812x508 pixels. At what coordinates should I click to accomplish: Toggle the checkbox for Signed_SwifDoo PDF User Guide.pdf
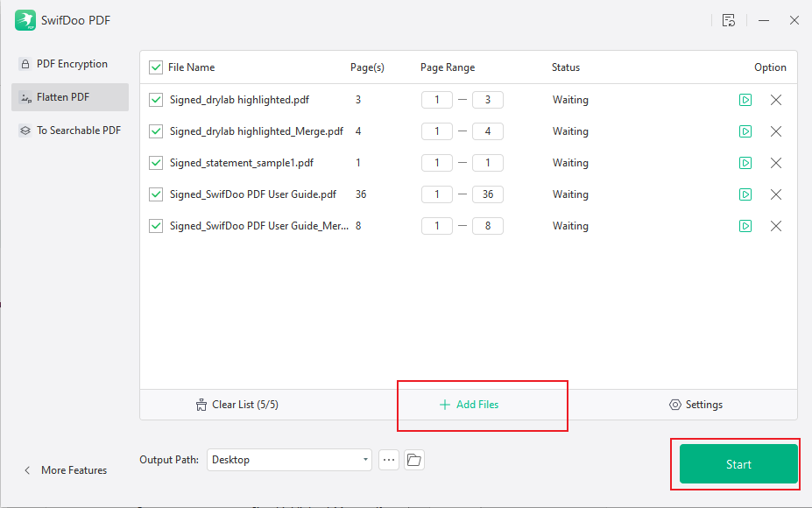(x=155, y=194)
